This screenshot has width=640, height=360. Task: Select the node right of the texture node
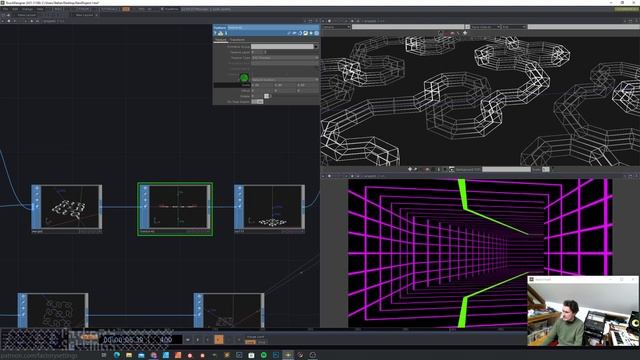pyautogui.click(x=269, y=209)
